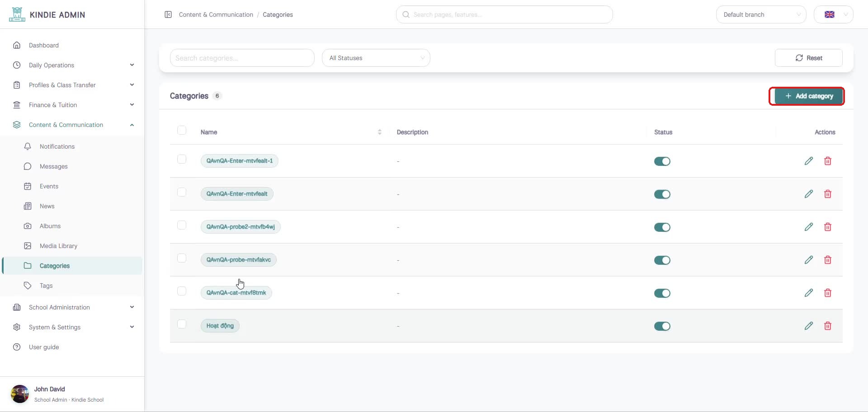Edit the QAvnQA-cat-mtvf8tmk category
Viewport: 868px width, 412px height.
click(x=809, y=293)
